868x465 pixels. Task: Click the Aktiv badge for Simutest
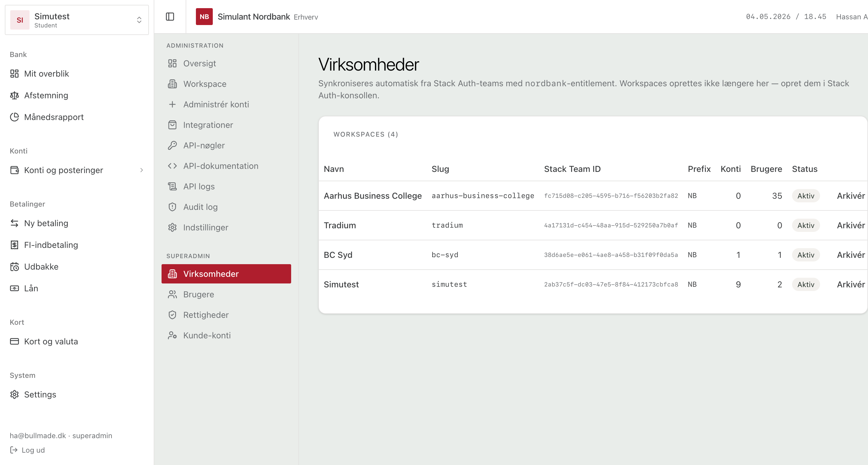pos(806,285)
